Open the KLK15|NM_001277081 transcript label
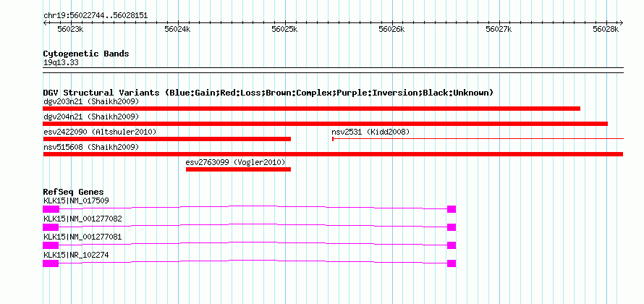 click(82, 237)
